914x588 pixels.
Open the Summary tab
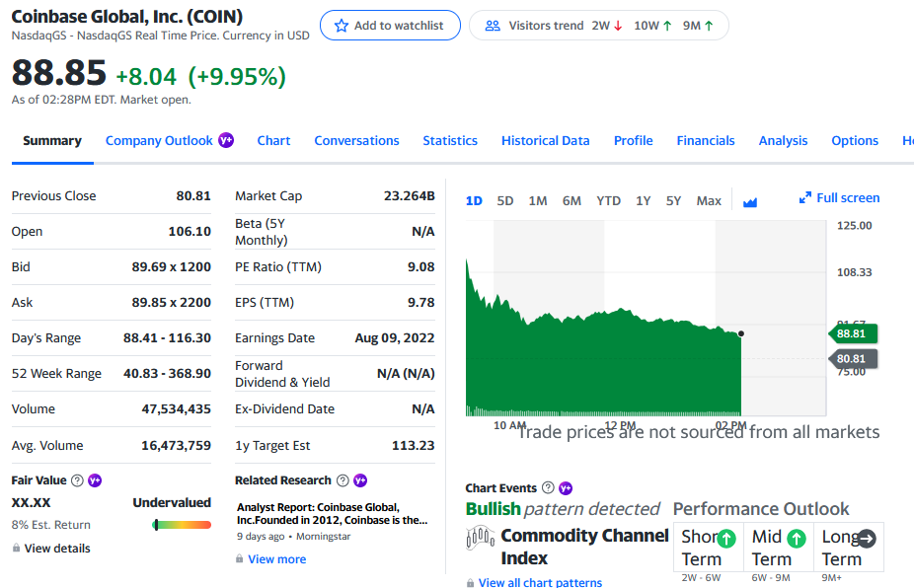[x=52, y=140]
